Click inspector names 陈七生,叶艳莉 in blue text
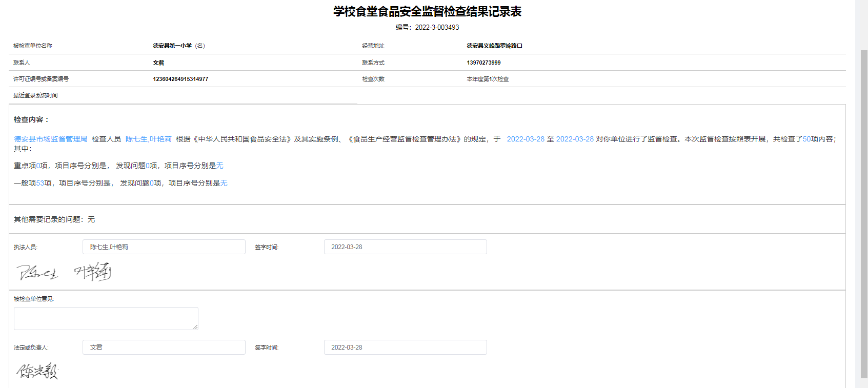 pos(148,139)
